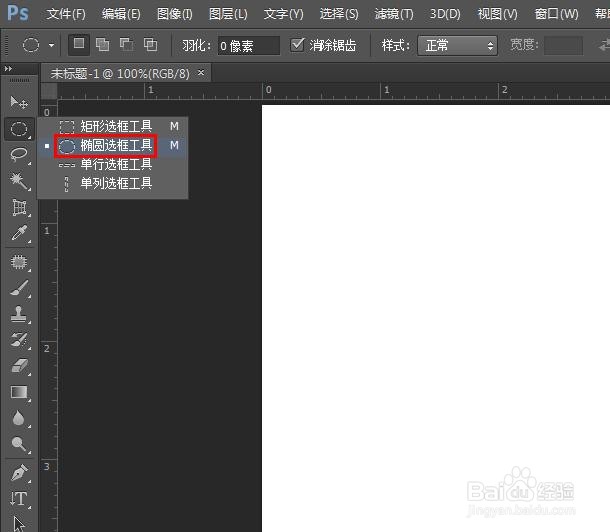The height and width of the screenshot is (532, 610).
Task: Select the Eyedropper tool
Action: 19,233
